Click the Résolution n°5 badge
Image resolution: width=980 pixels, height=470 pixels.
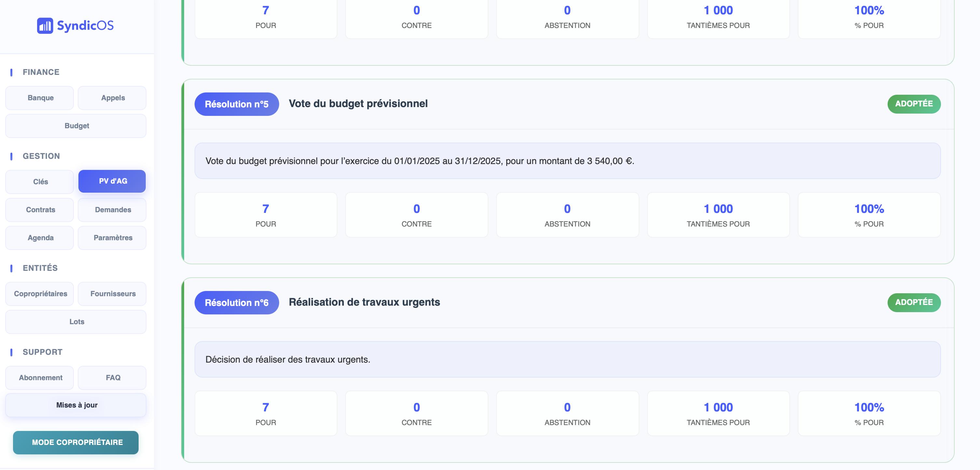236,104
